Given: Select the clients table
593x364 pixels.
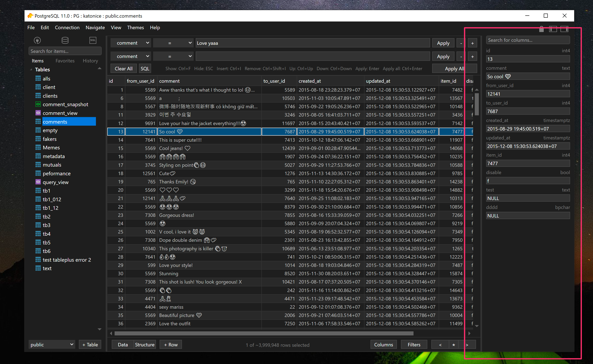Looking at the screenshot, I should 50,96.
